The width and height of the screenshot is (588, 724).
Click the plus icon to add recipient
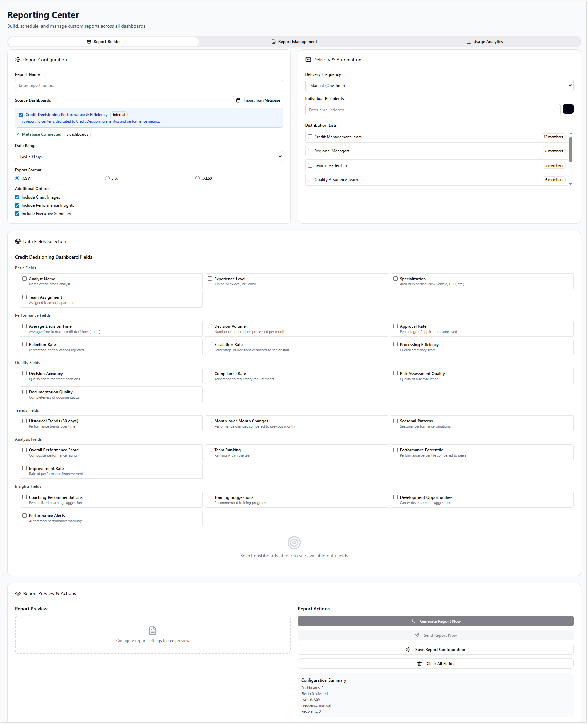[568, 109]
